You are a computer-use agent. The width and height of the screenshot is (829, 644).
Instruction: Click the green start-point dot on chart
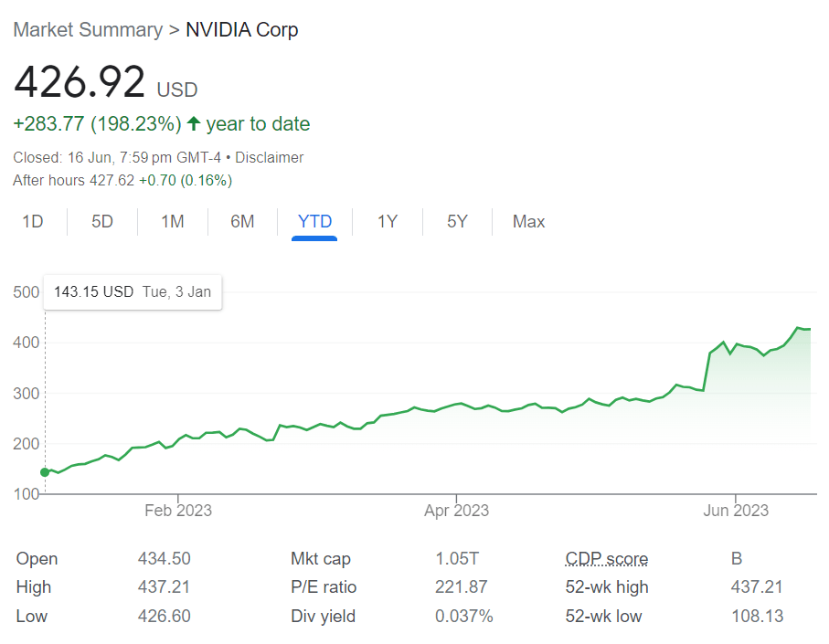click(45, 472)
